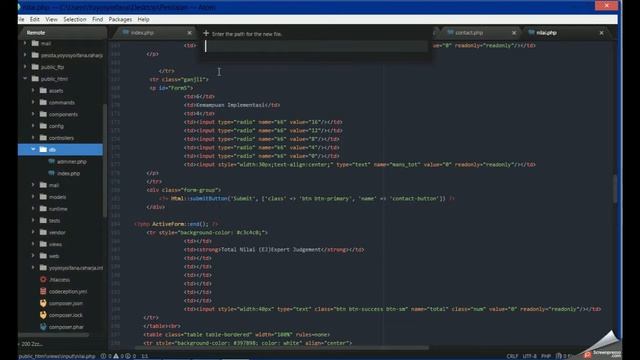Click the assets folder icon
Viewport: 640px width, 360px height.
pyautogui.click(x=43, y=91)
